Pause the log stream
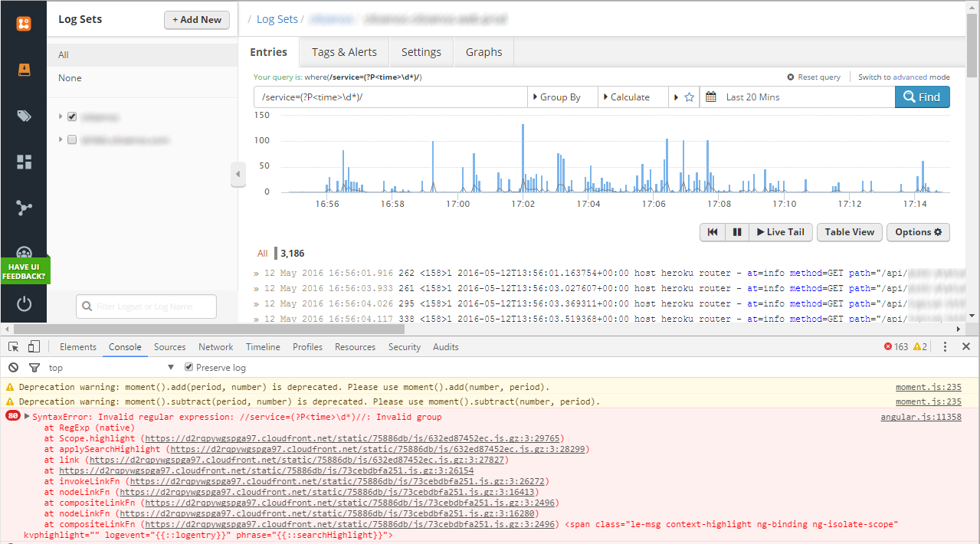Image resolution: width=980 pixels, height=544 pixels. [737, 232]
